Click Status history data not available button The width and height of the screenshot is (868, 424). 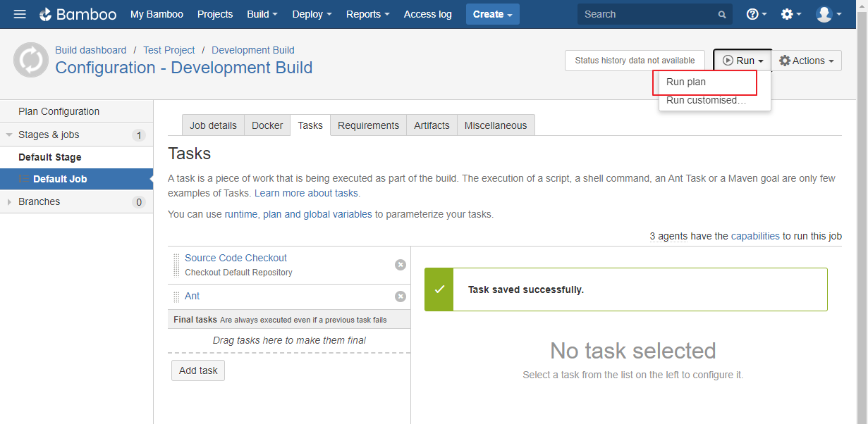coord(635,61)
